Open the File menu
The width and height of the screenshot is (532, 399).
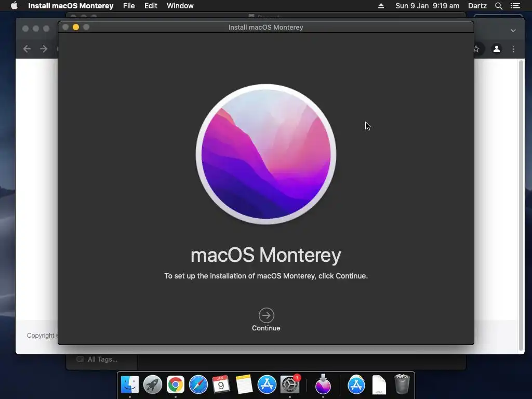(x=129, y=6)
